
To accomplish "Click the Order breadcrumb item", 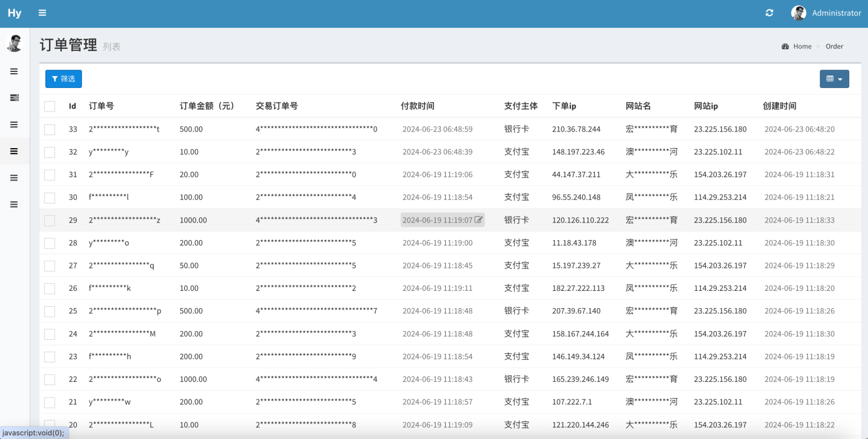I will coord(834,47).
